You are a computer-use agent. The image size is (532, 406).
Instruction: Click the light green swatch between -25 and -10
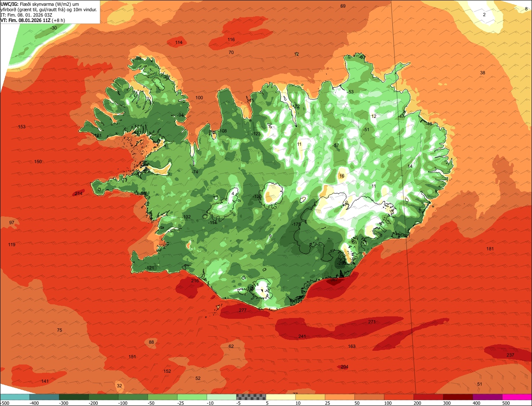pos(192,397)
